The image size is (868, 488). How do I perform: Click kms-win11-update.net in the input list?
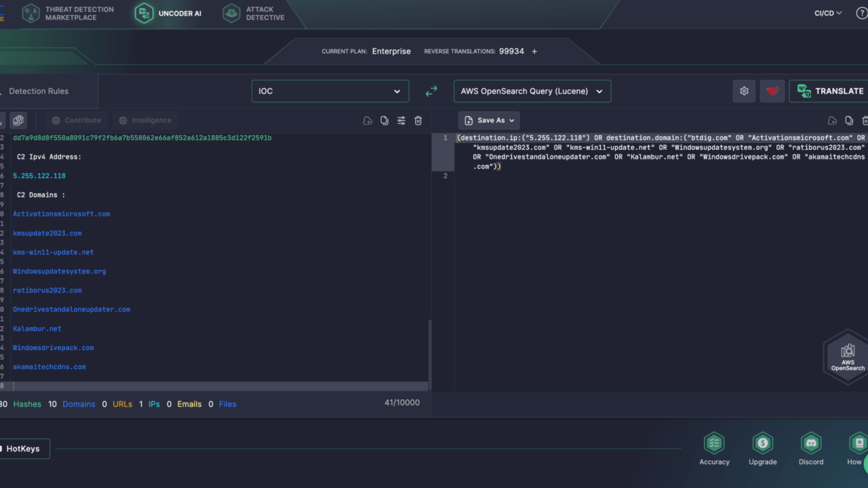click(53, 252)
